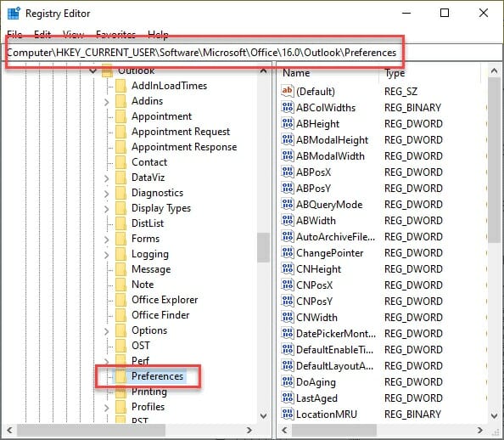
Task: Select the DefaultEnableTi... value name
Action: tap(334, 350)
